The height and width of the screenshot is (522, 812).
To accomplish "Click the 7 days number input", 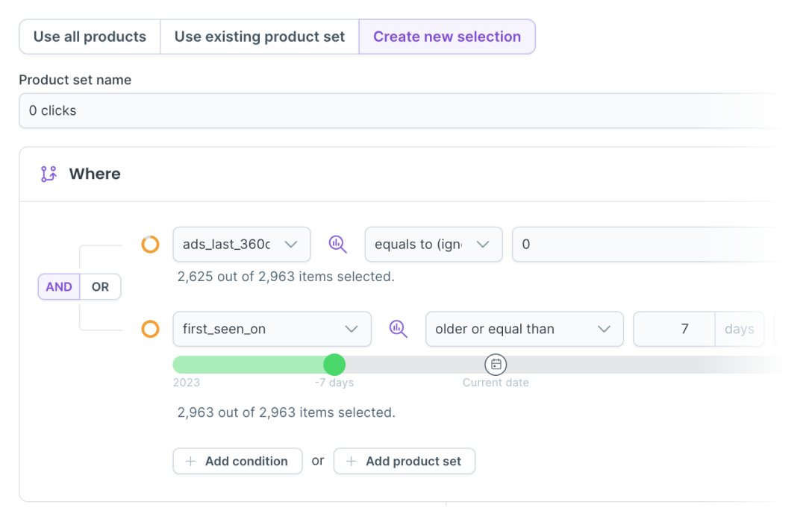I will 674,329.
